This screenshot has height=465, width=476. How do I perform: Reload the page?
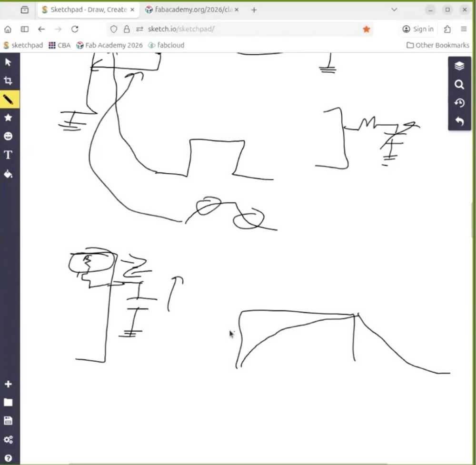click(x=75, y=29)
